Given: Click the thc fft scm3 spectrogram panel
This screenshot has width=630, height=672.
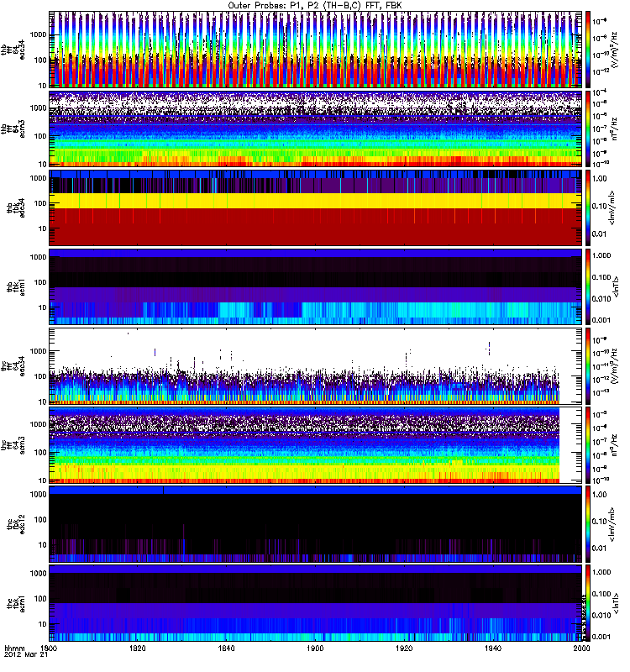Looking at the screenshot, I should pyautogui.click(x=315, y=445).
